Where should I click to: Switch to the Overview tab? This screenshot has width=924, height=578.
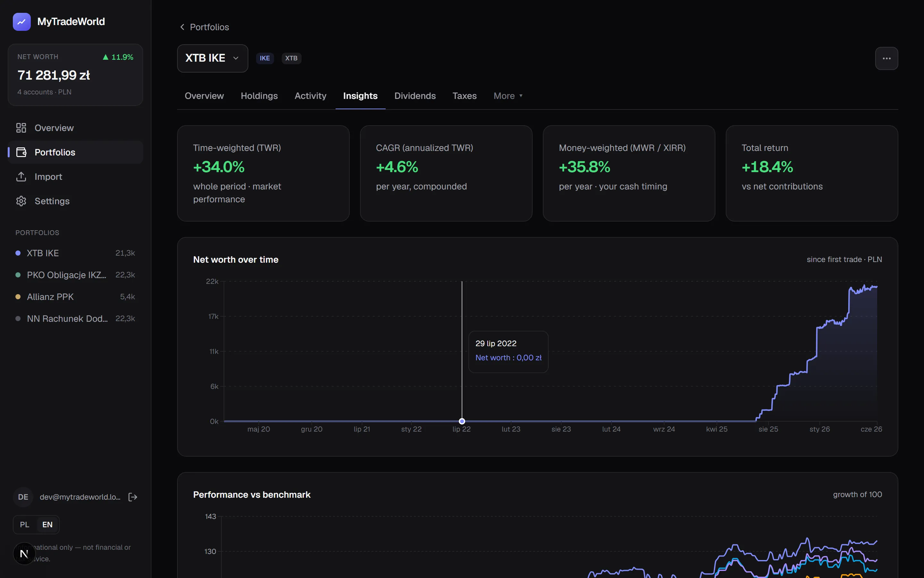[x=204, y=96]
